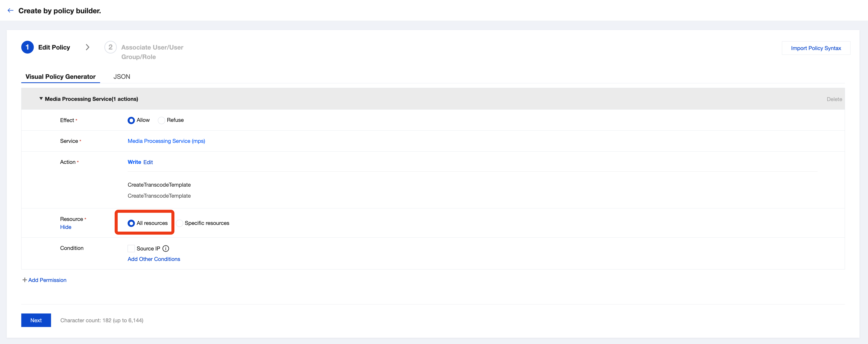This screenshot has width=868, height=344.
Task: Open the Add Other Conditions link
Action: [154, 259]
